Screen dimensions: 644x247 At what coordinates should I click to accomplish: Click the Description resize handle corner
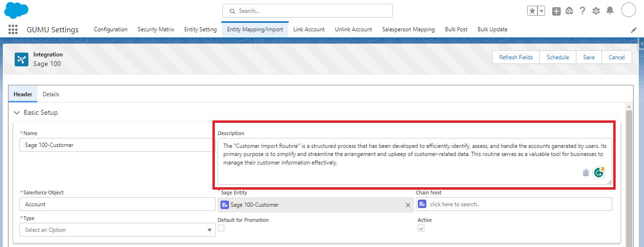pyautogui.click(x=609, y=182)
